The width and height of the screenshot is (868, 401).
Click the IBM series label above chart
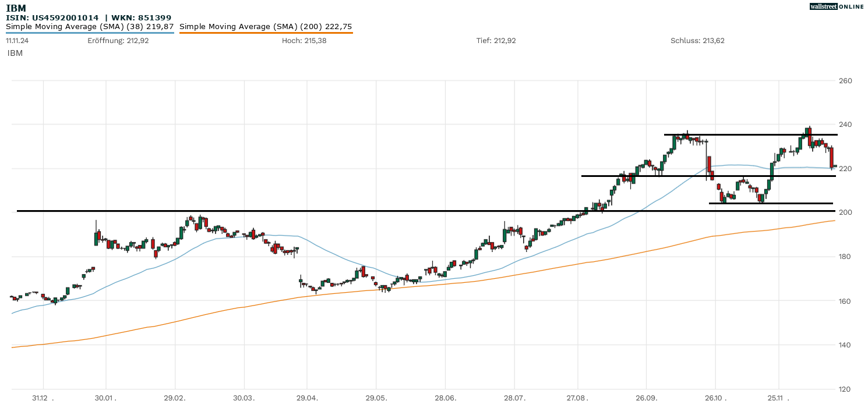tap(15, 53)
